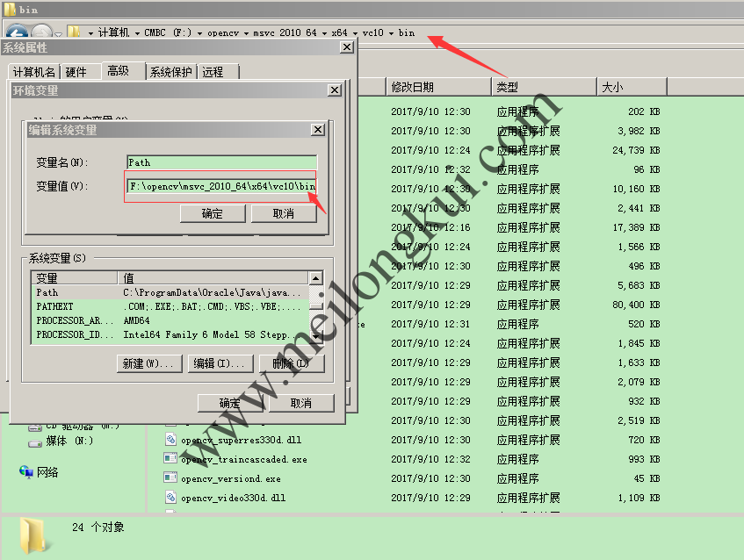Select the PATHEXT system variable row
The image size is (744, 560).
pos(170,306)
